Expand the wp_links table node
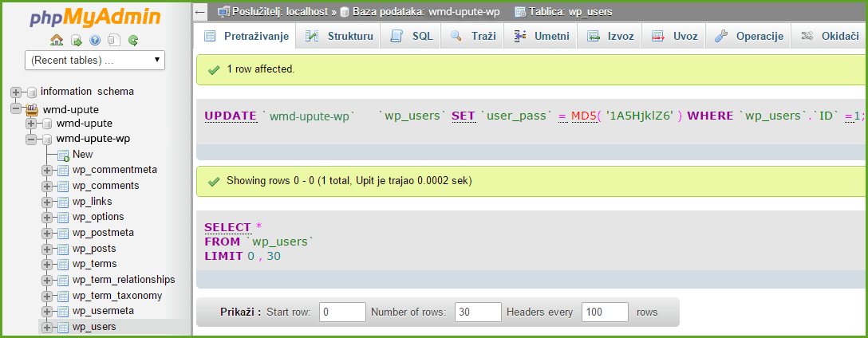Screen dimensions: 868x338 [47, 202]
